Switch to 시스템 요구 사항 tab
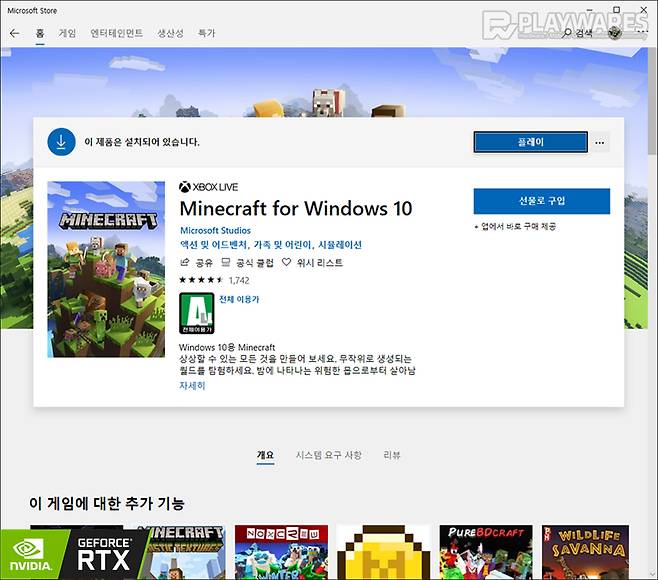This screenshot has width=658, height=580. [328, 455]
